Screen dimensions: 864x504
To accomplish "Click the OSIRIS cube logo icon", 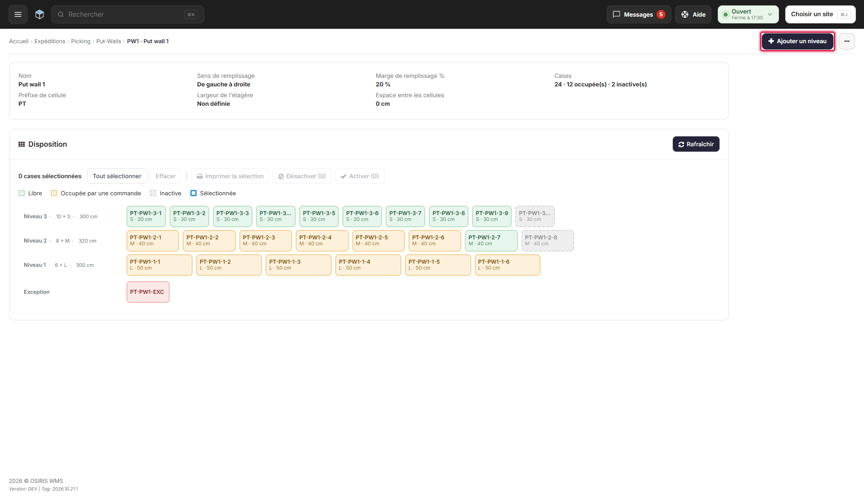I will coord(40,14).
